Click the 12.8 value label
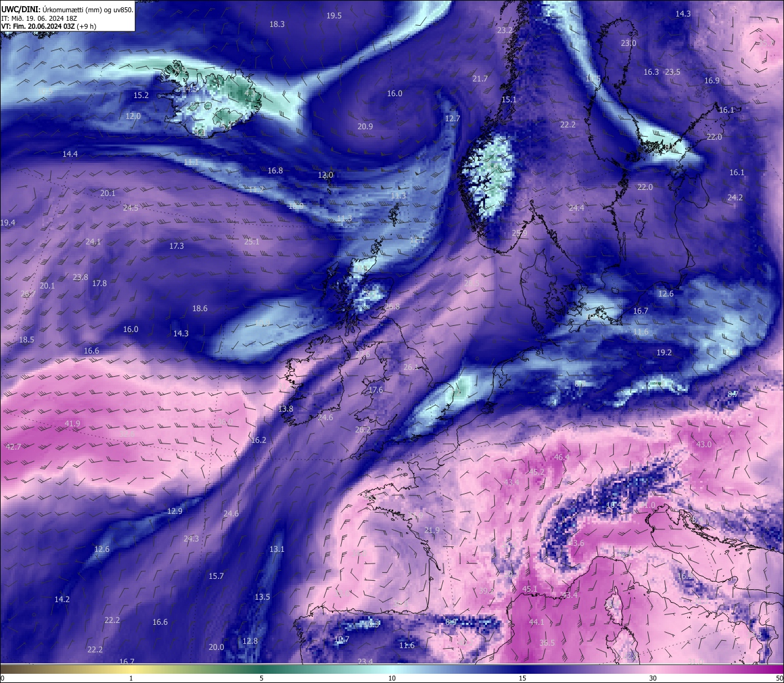 click(x=250, y=641)
